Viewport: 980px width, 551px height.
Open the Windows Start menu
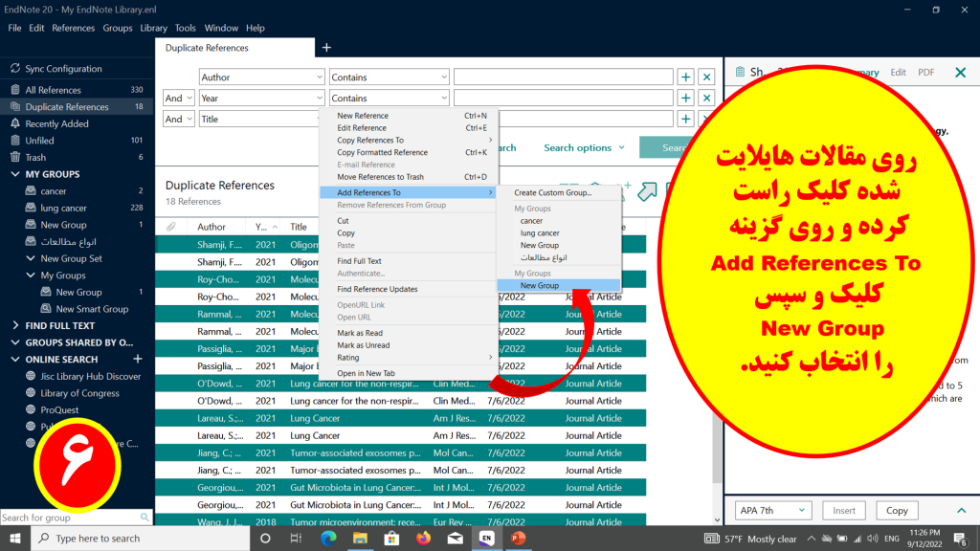tap(15, 538)
